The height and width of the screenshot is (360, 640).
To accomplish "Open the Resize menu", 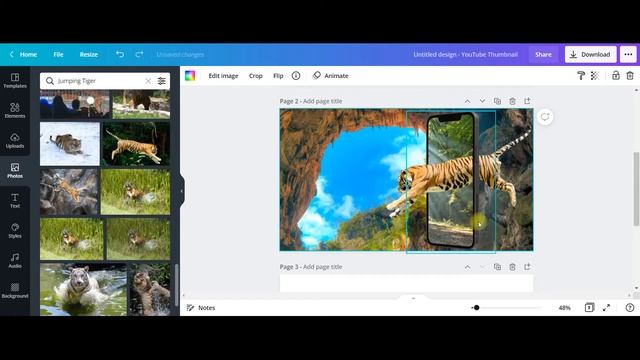I will coord(89,54).
